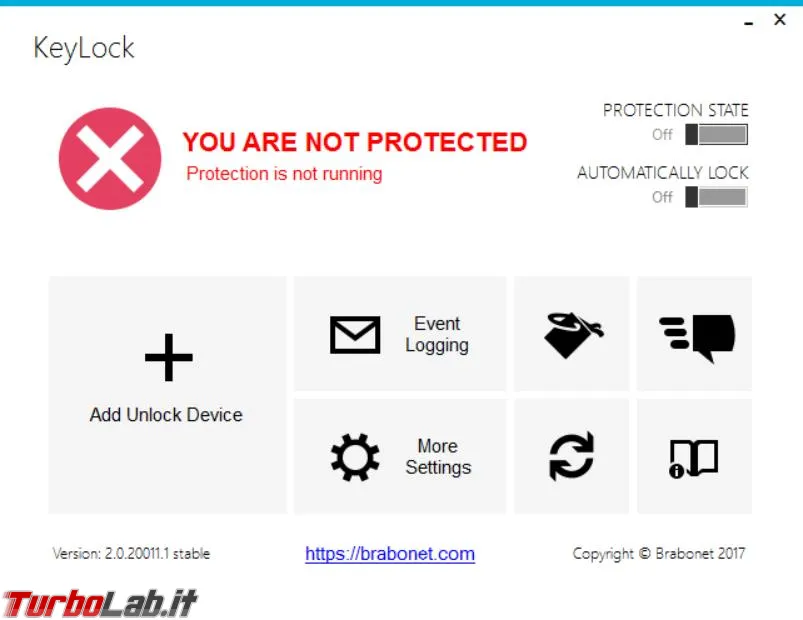Open the Event Logging text label

437,334
